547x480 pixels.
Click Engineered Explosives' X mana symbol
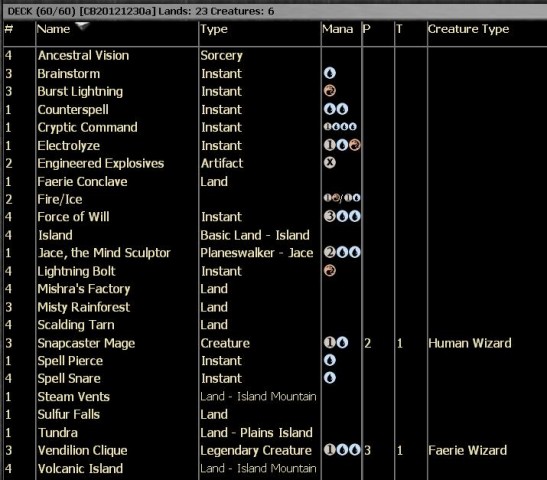click(x=330, y=163)
